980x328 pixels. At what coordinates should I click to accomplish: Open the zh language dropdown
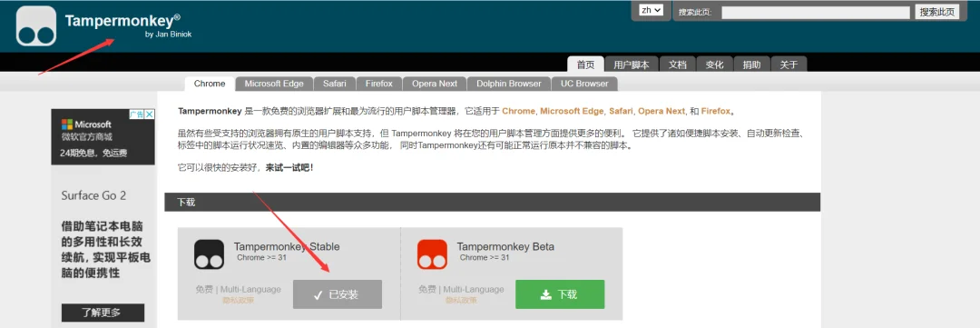(x=651, y=10)
